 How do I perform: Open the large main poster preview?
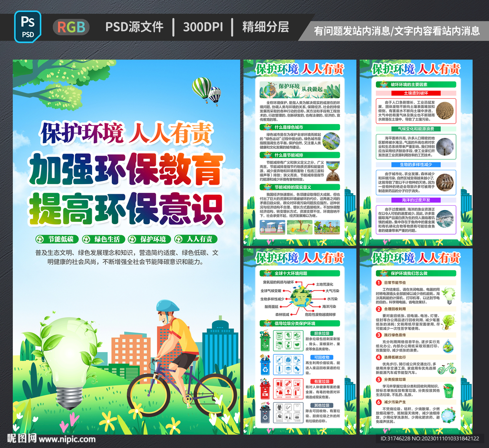tap(126, 247)
